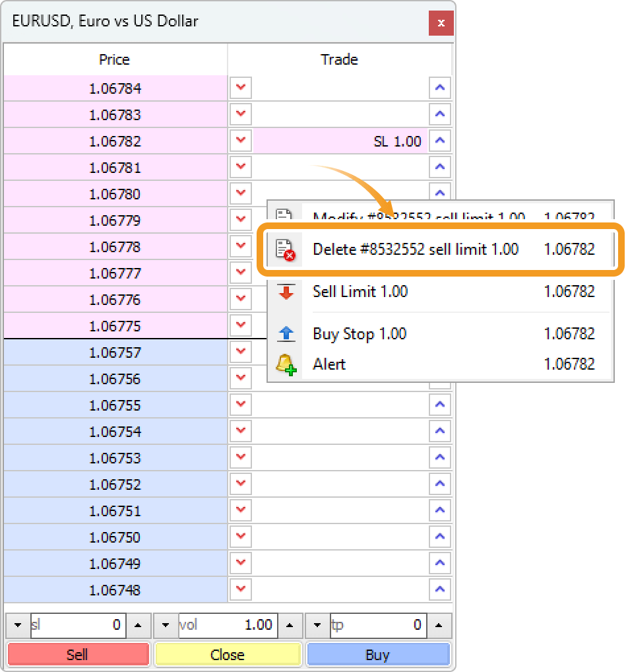Click the Alert bell icon
The width and height of the screenshot is (628, 672).
coord(286,364)
